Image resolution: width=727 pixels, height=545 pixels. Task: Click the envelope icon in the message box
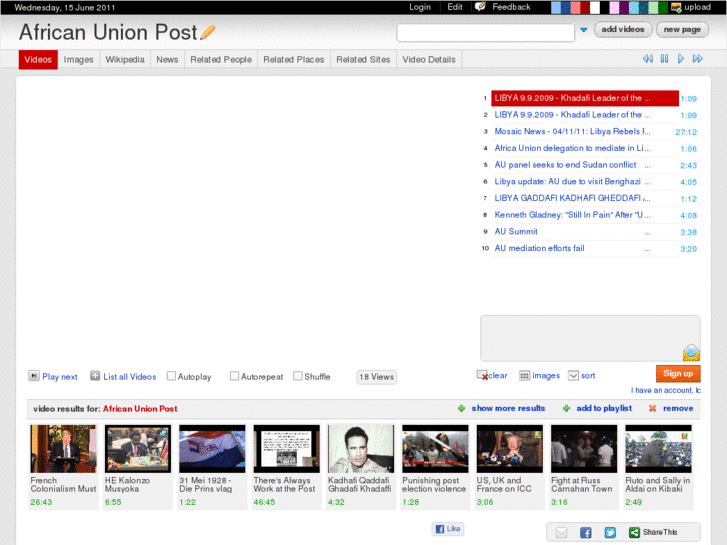691,353
